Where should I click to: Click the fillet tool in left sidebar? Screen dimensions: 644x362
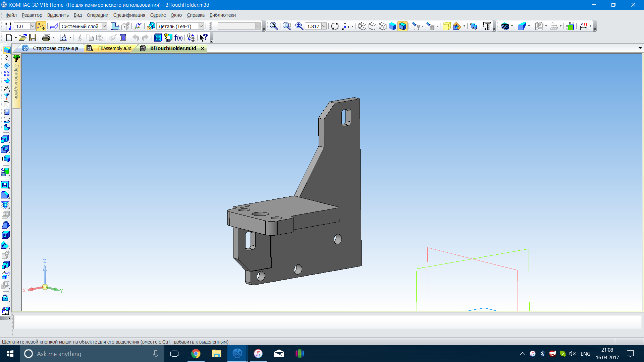[x=5, y=195]
